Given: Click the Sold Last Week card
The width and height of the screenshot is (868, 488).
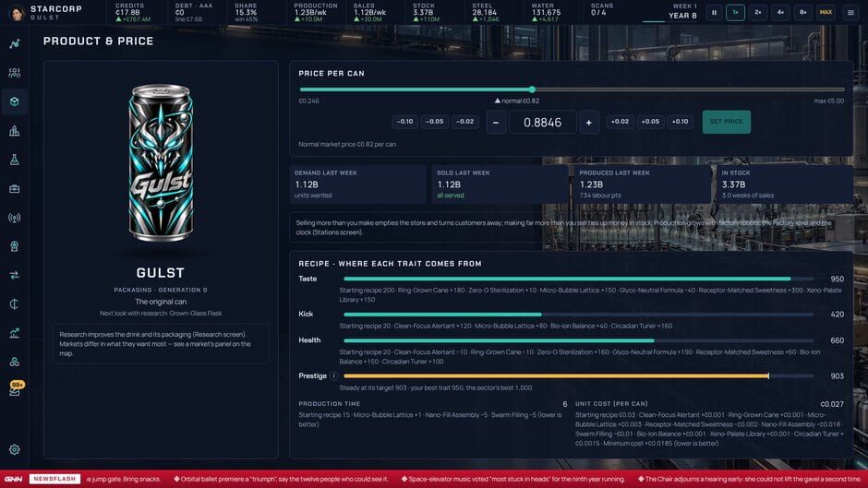Looking at the screenshot, I should tap(500, 184).
